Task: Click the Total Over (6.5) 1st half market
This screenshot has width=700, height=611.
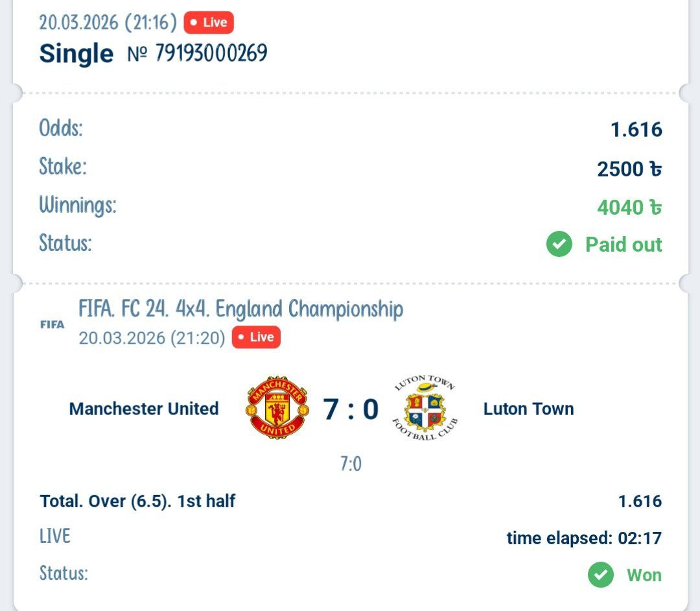Action: click(137, 501)
